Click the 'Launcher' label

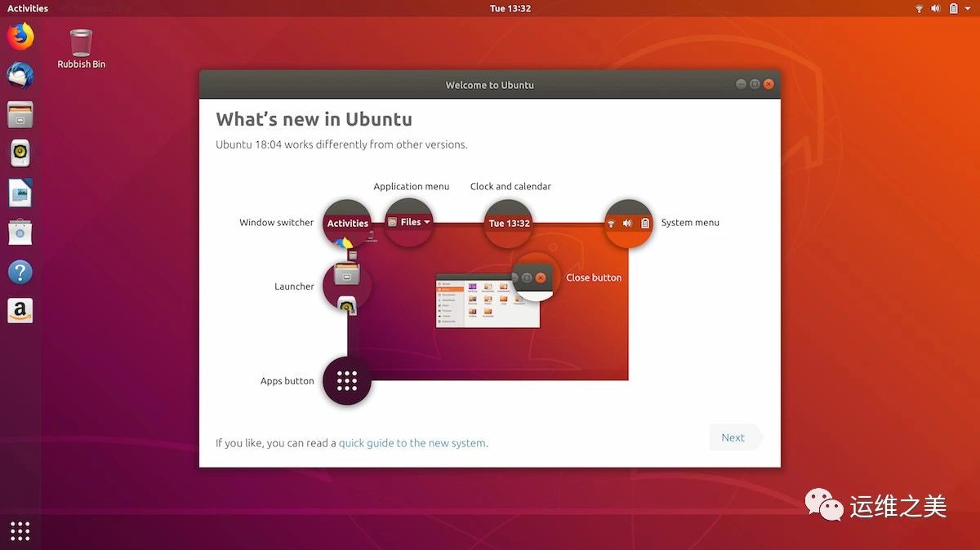(294, 286)
